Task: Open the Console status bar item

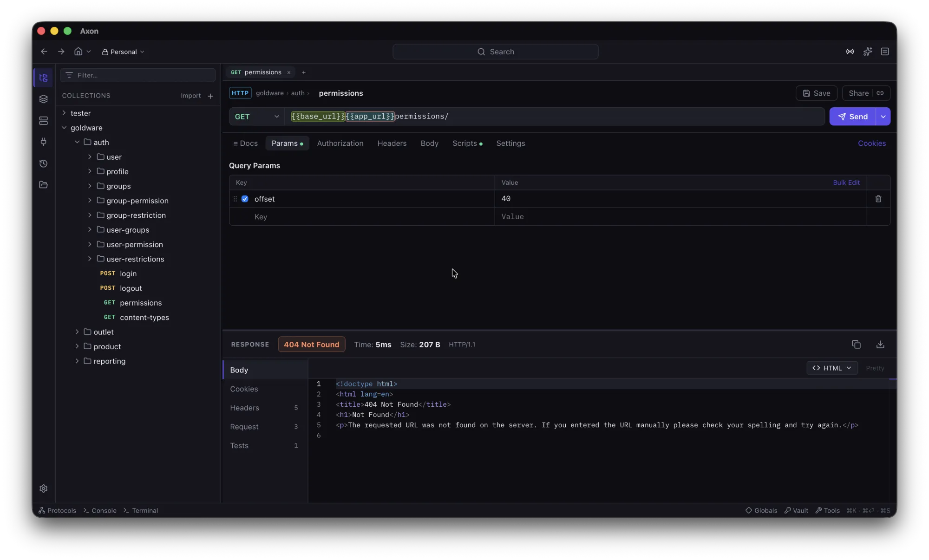Action: pos(100,510)
